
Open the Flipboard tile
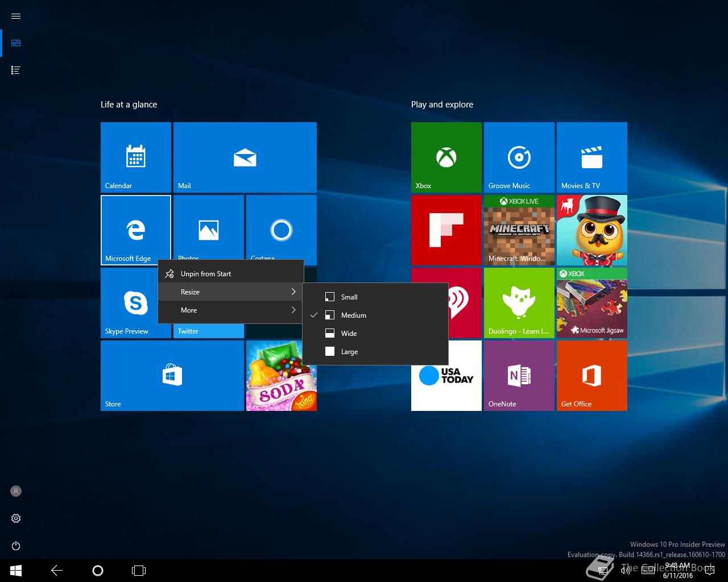(446, 230)
